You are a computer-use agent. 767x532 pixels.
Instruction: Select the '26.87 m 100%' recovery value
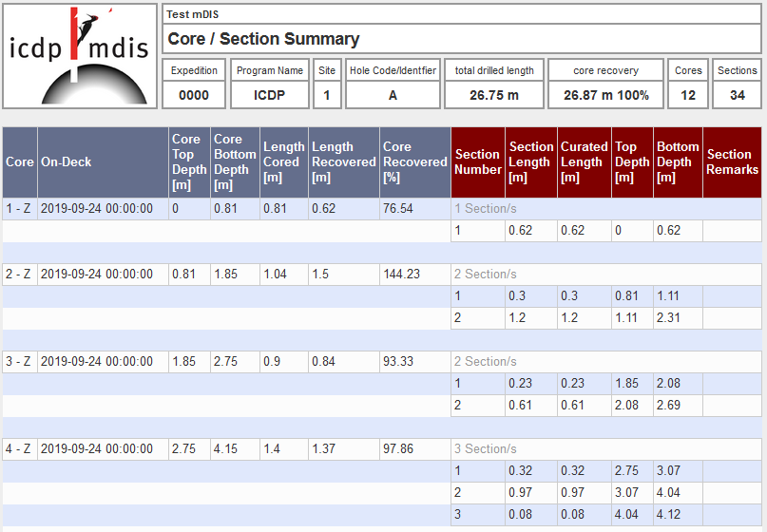[606, 95]
